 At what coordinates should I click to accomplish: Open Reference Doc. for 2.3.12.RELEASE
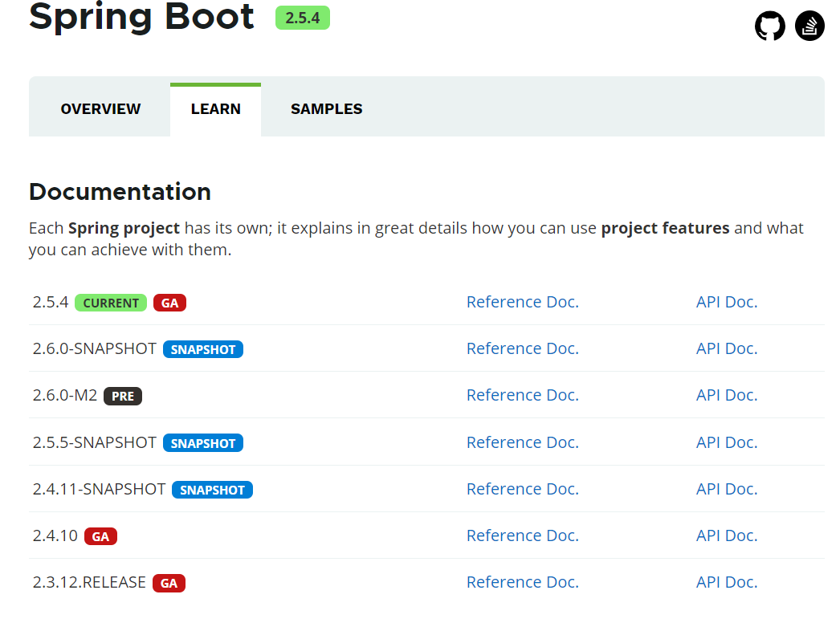[x=522, y=582]
